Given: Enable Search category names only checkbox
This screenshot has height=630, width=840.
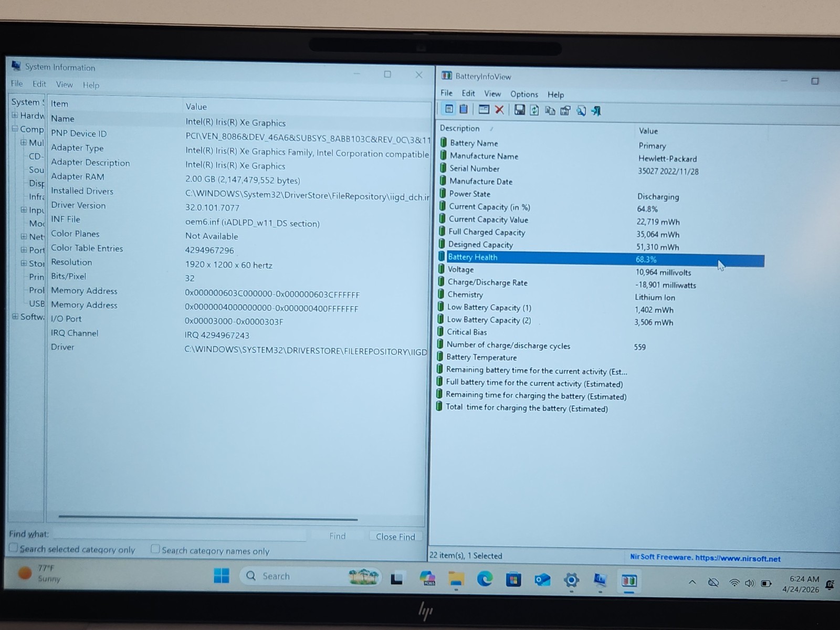Looking at the screenshot, I should (x=155, y=549).
